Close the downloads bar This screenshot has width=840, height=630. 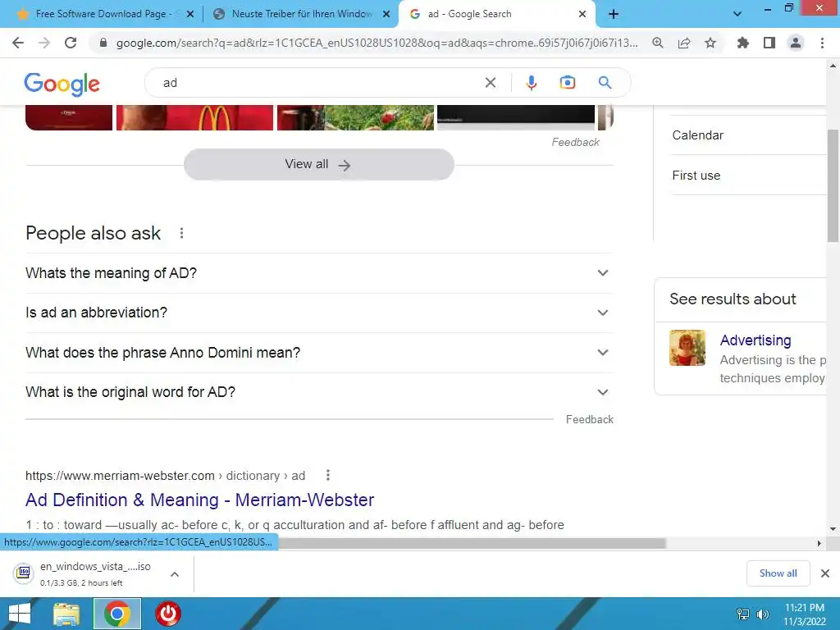click(825, 573)
